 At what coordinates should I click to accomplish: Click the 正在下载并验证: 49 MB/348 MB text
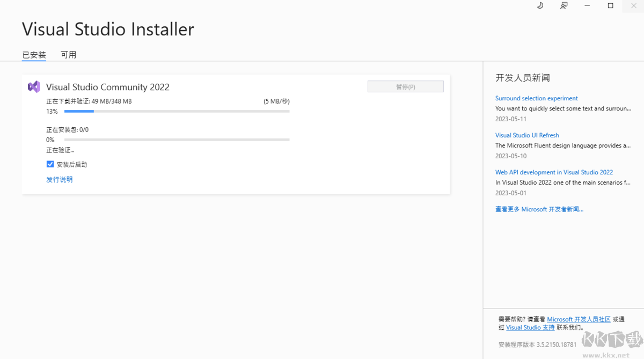(x=89, y=101)
